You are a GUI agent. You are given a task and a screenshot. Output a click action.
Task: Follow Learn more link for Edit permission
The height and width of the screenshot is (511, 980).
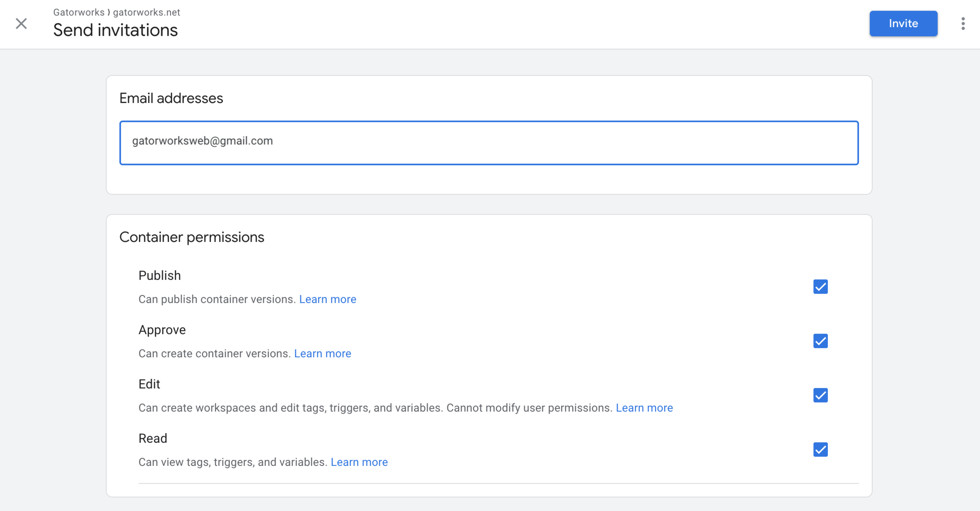[644, 408]
